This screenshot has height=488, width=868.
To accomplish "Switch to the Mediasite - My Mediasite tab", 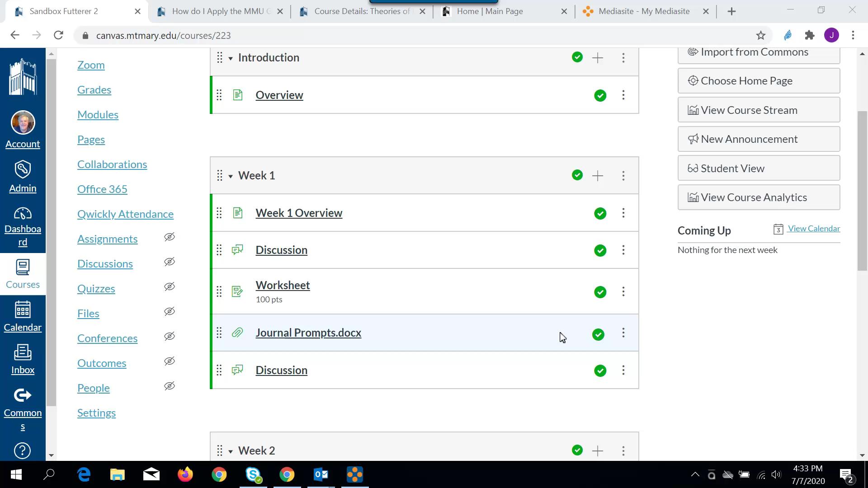I will tap(644, 11).
